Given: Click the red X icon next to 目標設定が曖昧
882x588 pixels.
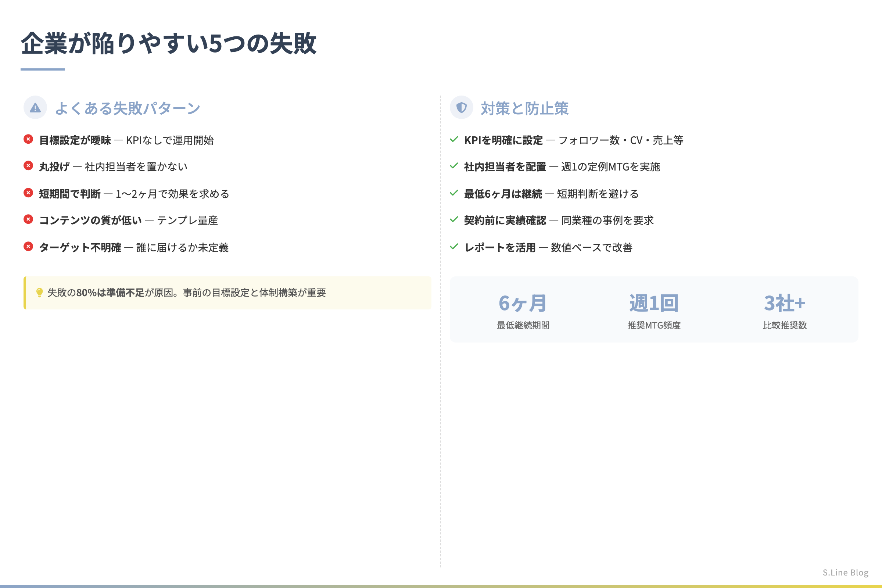Looking at the screenshot, I should [x=28, y=139].
